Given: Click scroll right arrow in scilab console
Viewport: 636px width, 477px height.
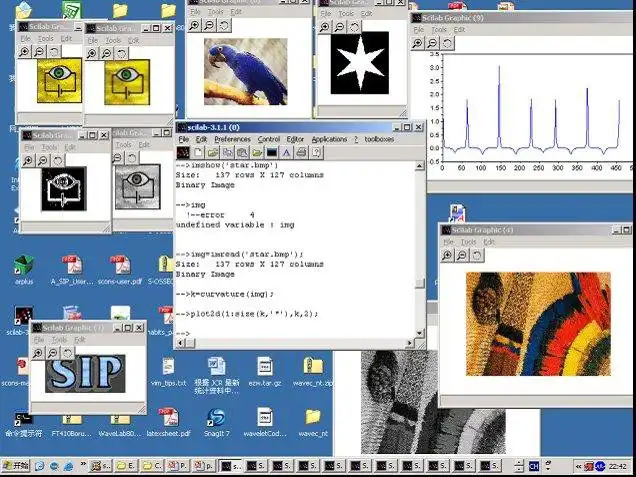Looking at the screenshot, I should click(x=410, y=343).
